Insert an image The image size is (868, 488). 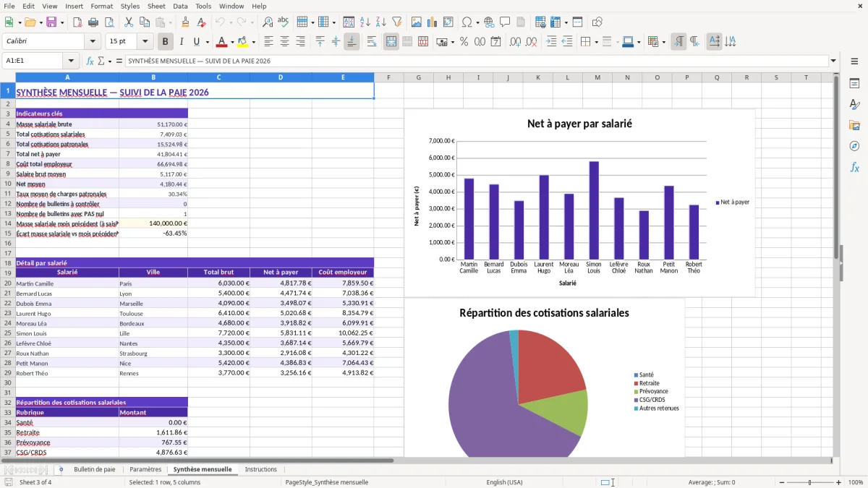point(417,22)
